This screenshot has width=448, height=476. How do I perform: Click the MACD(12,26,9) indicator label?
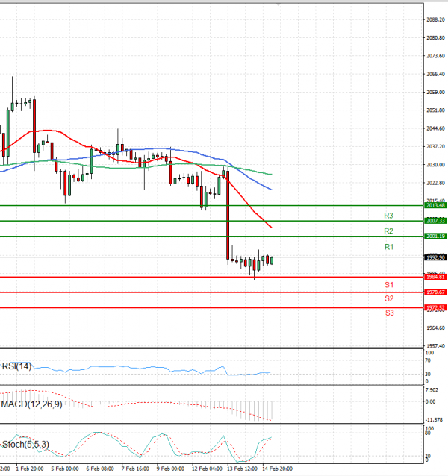pos(32,404)
